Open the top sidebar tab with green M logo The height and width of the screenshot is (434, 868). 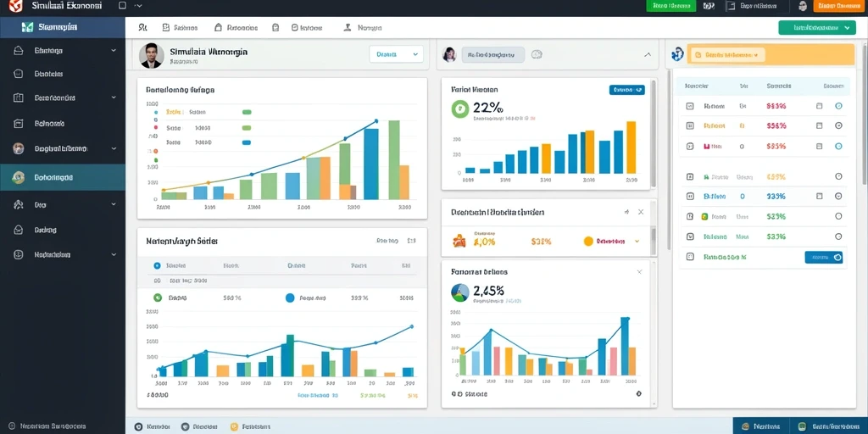63,27
